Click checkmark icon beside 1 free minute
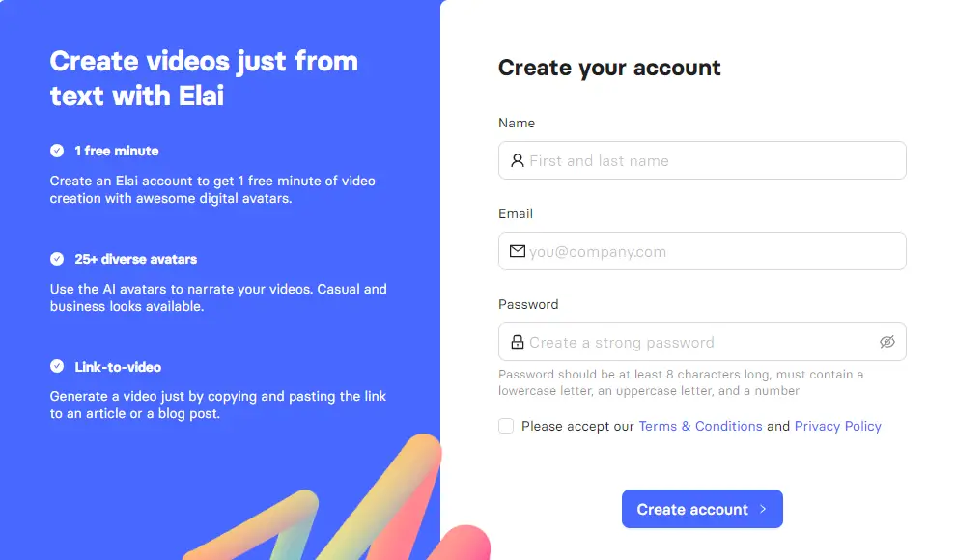 tap(57, 151)
